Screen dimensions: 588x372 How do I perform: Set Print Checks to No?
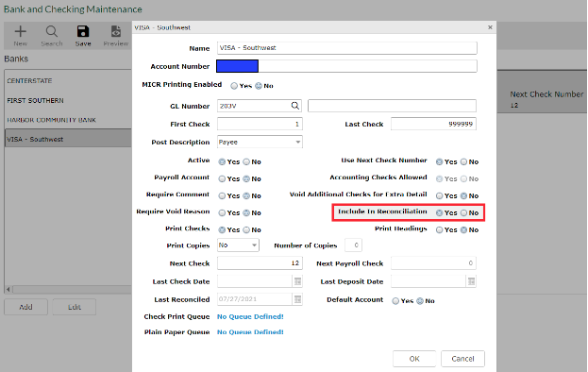click(x=246, y=229)
